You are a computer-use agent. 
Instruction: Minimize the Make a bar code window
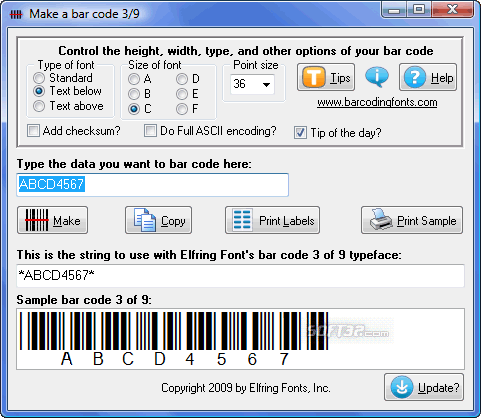click(x=394, y=10)
